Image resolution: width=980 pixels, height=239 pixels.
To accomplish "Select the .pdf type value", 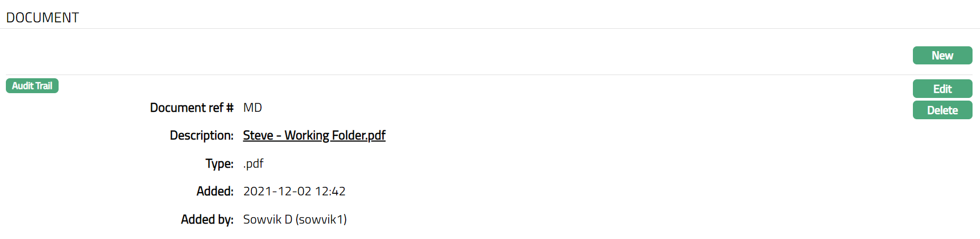I will click(x=254, y=163).
